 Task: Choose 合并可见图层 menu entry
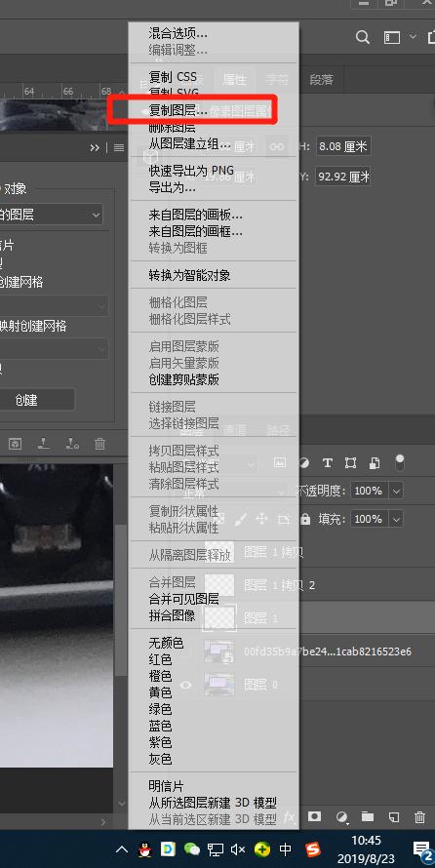click(183, 599)
